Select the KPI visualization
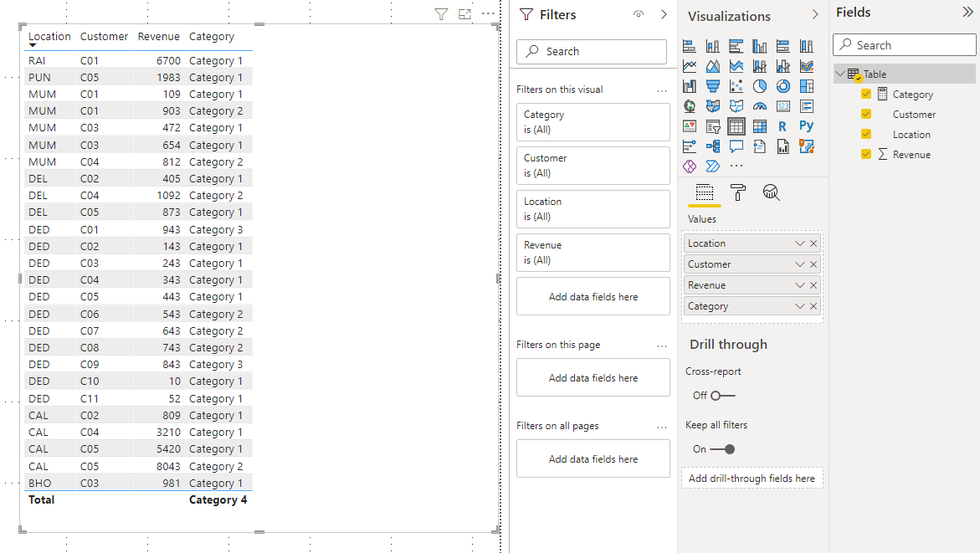This screenshot has width=980, height=553. tap(690, 126)
